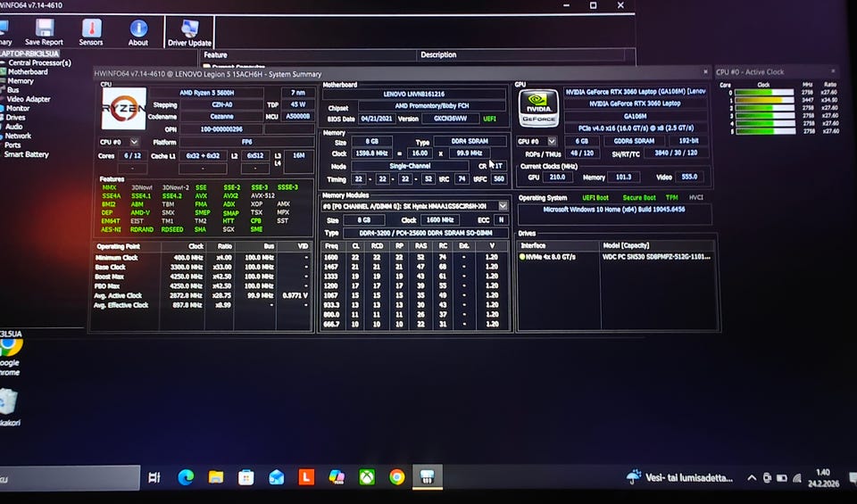Select Ports tree item
The image size is (857, 504).
12,145
